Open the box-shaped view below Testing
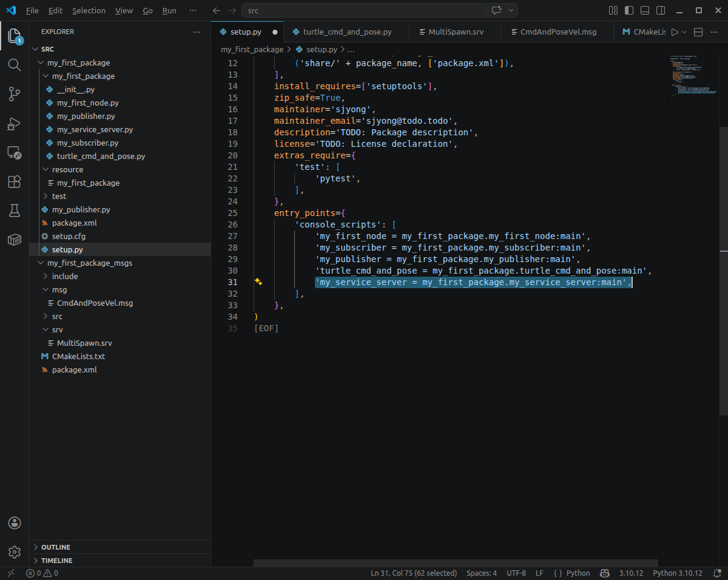Image resolution: width=728 pixels, height=580 pixels. point(15,240)
